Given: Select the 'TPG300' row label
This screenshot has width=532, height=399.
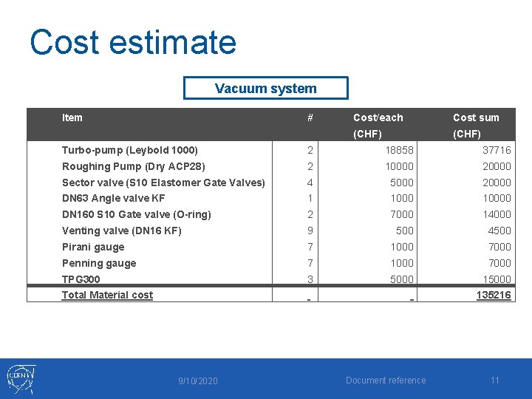Looking at the screenshot, I should (x=81, y=279).
